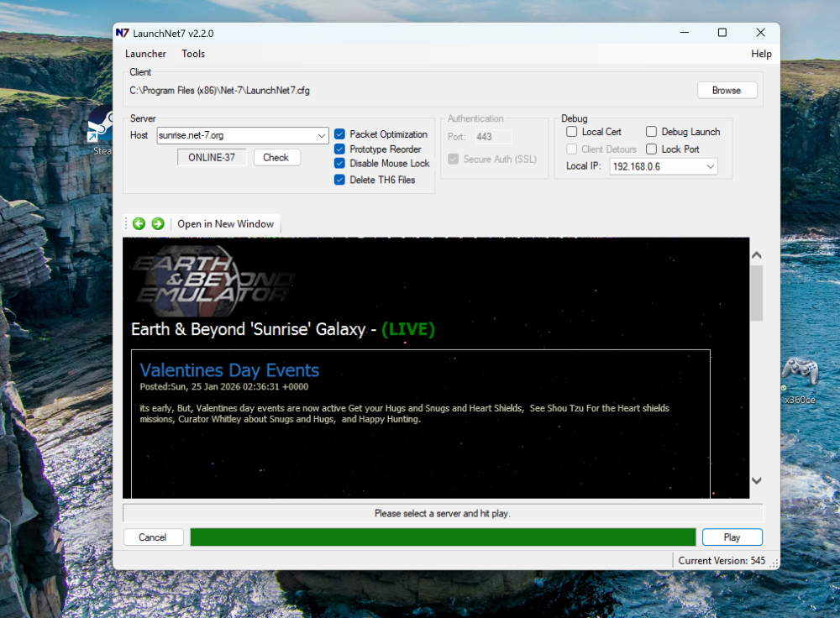Click the client path C:\Program Files (x86)\Net-7\LaunchNet7.cfg
The height and width of the screenshot is (618, 840).
[219, 91]
